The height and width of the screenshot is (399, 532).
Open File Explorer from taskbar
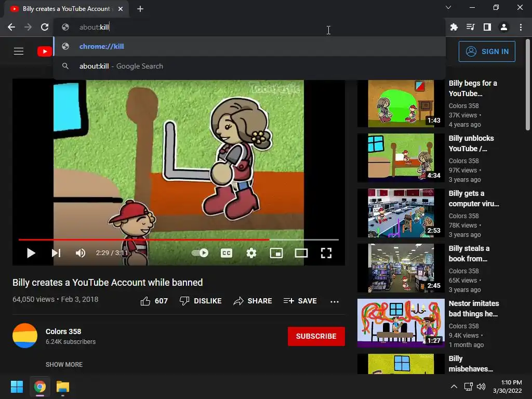coord(63,387)
